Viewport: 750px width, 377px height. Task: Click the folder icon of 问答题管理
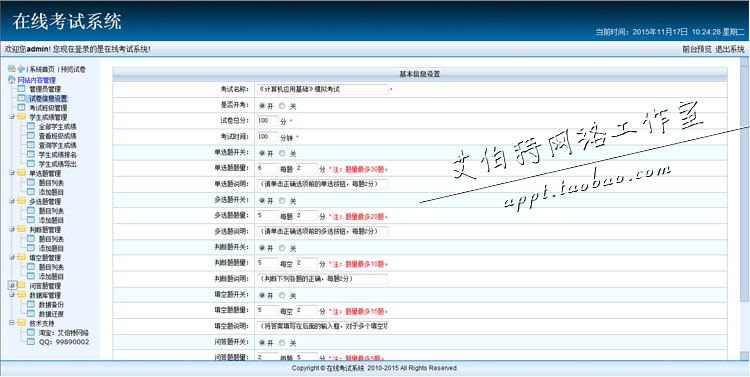point(21,286)
